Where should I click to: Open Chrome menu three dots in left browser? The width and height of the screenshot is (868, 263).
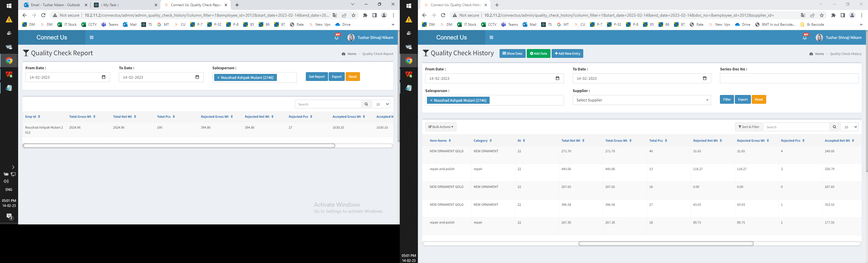393,15
